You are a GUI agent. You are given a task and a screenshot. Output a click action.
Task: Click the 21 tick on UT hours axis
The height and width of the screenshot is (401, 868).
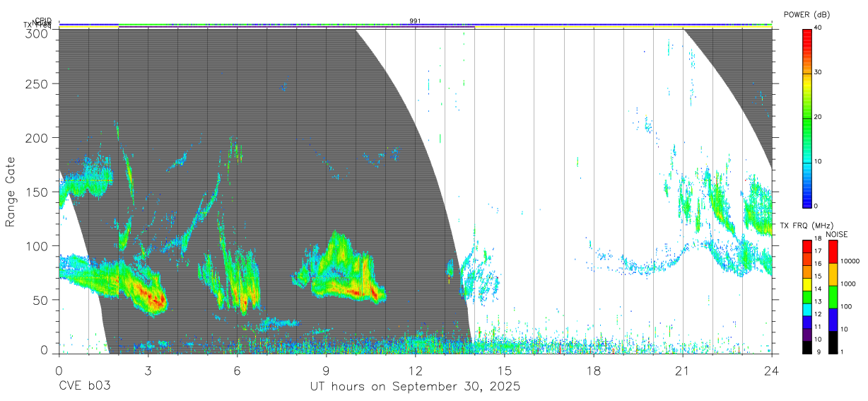click(682, 370)
